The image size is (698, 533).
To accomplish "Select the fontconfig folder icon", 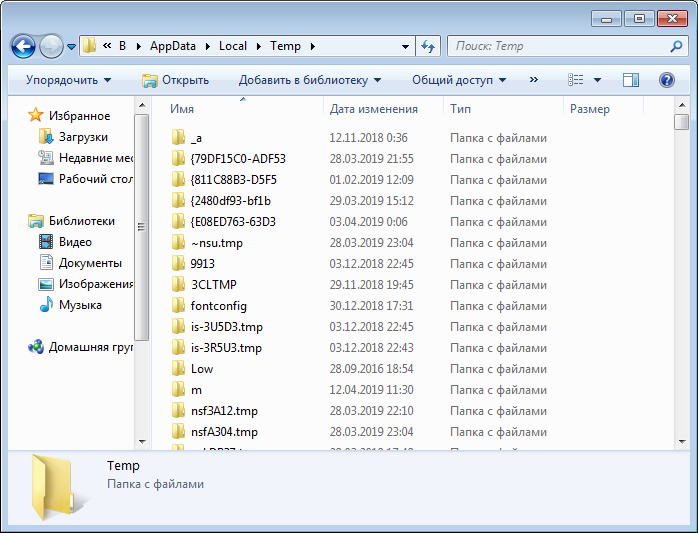I will point(178,305).
